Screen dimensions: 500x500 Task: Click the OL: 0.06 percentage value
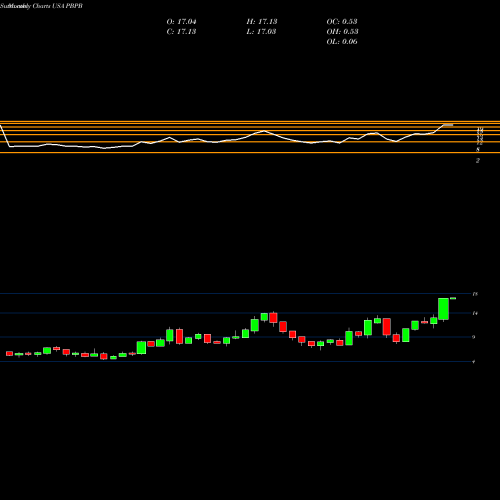click(x=342, y=42)
